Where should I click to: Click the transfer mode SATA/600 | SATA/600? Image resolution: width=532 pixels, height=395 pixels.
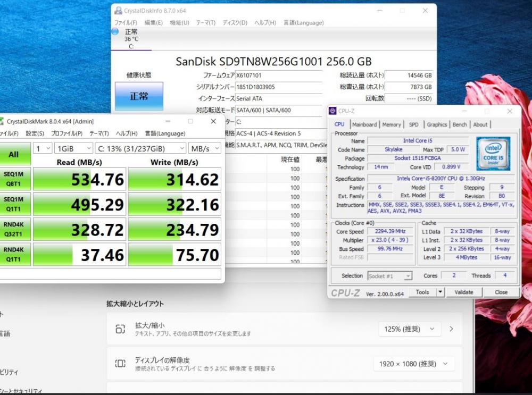(x=263, y=110)
